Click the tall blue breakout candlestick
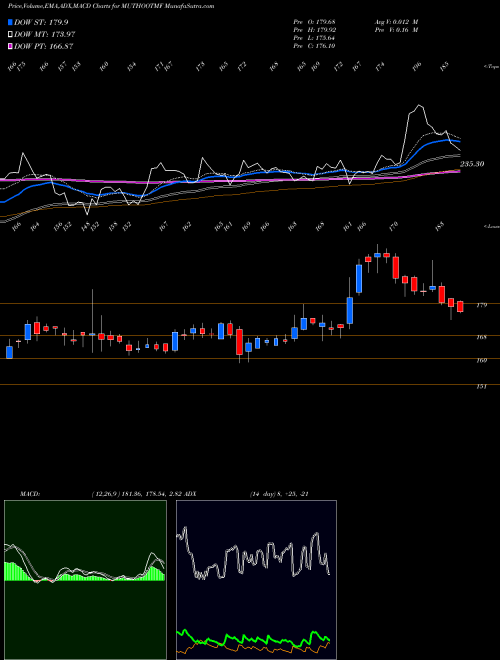Screen dimensions: 500x660 point(350,310)
